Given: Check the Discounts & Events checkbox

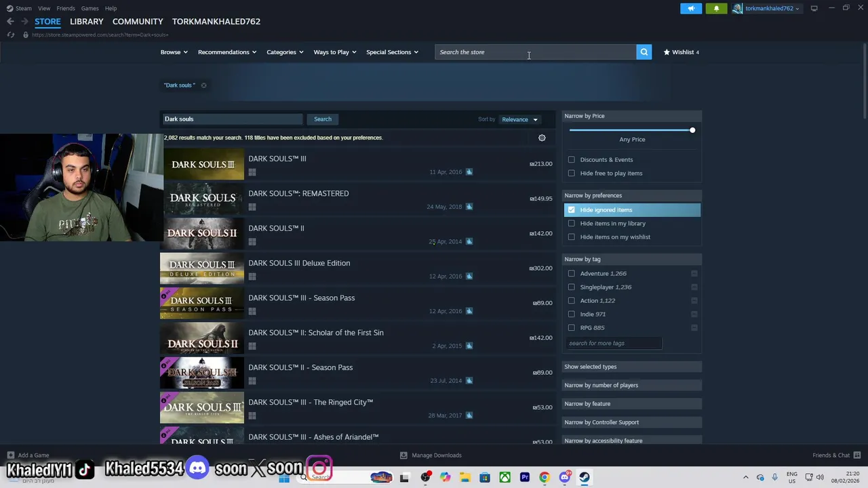Looking at the screenshot, I should tap(572, 160).
